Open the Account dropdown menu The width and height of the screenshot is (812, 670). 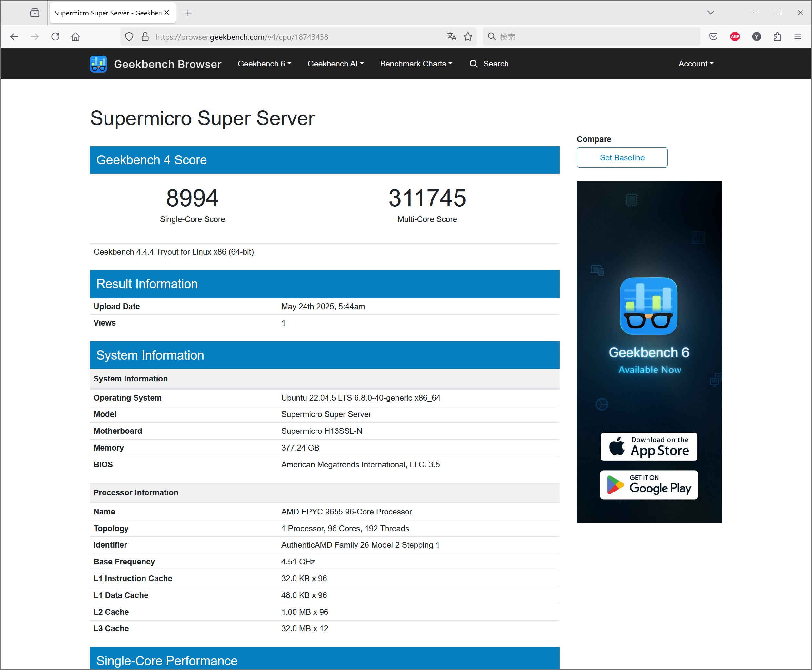click(696, 64)
